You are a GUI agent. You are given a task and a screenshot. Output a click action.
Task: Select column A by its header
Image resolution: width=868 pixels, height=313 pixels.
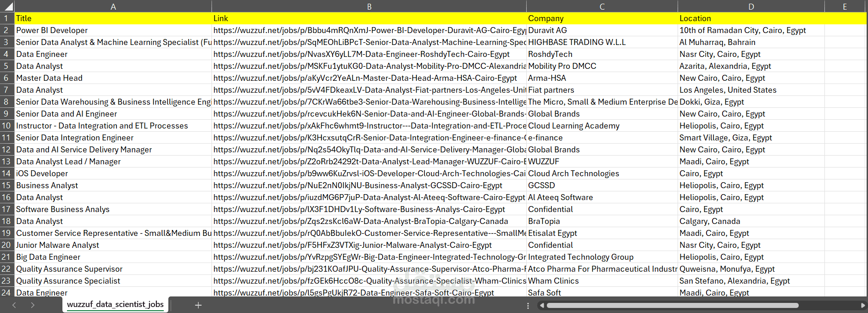pyautogui.click(x=113, y=6)
